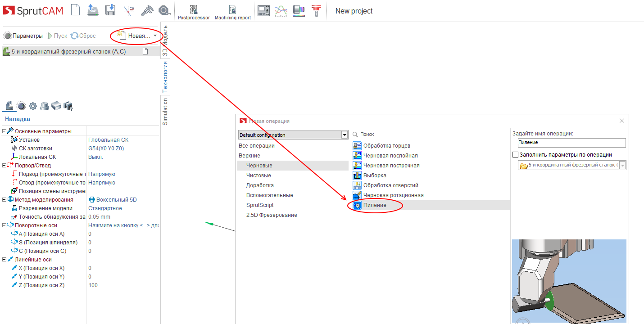Open Параметры operation parameters

tap(23, 36)
